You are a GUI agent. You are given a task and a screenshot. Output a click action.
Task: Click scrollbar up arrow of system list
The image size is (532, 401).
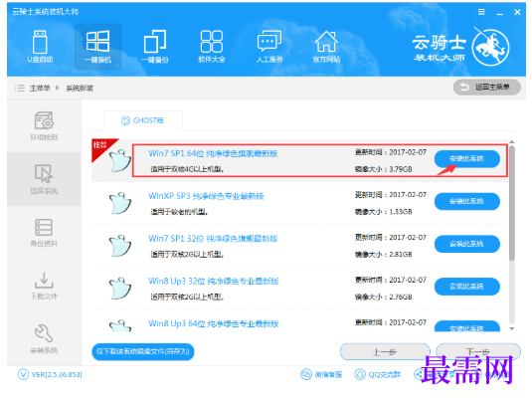[512, 142]
